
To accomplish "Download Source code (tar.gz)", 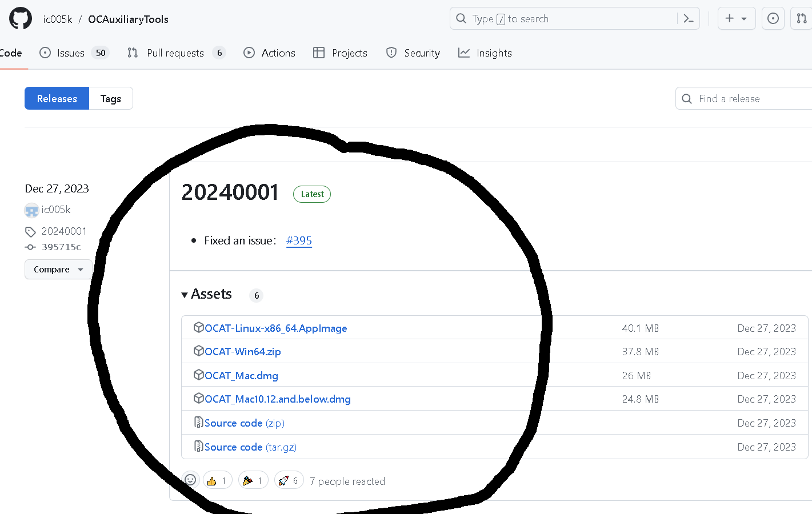I will pyautogui.click(x=250, y=447).
